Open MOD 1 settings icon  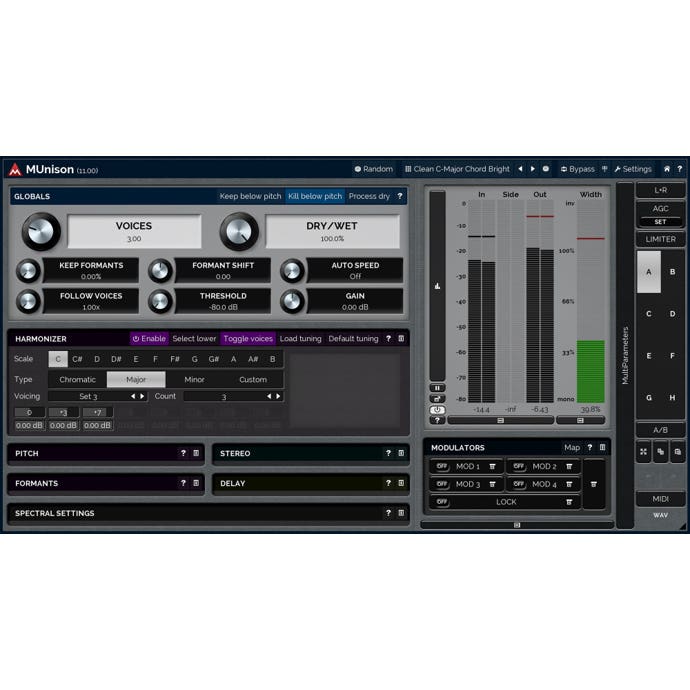(492, 466)
